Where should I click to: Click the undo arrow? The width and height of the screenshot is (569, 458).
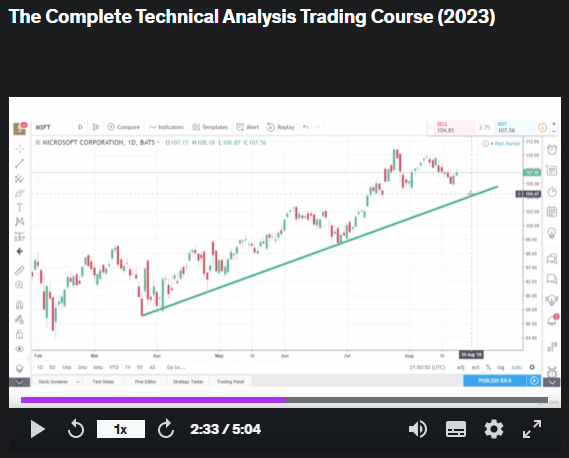click(306, 127)
